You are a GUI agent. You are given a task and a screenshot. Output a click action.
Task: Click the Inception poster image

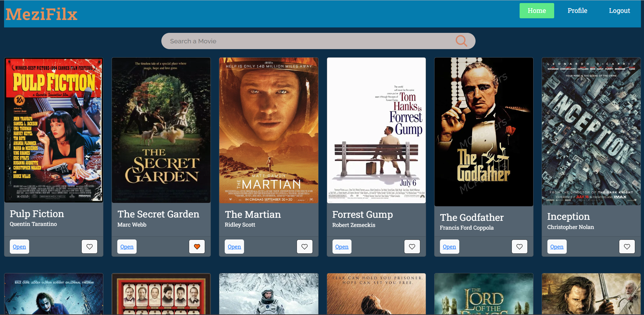tap(591, 131)
